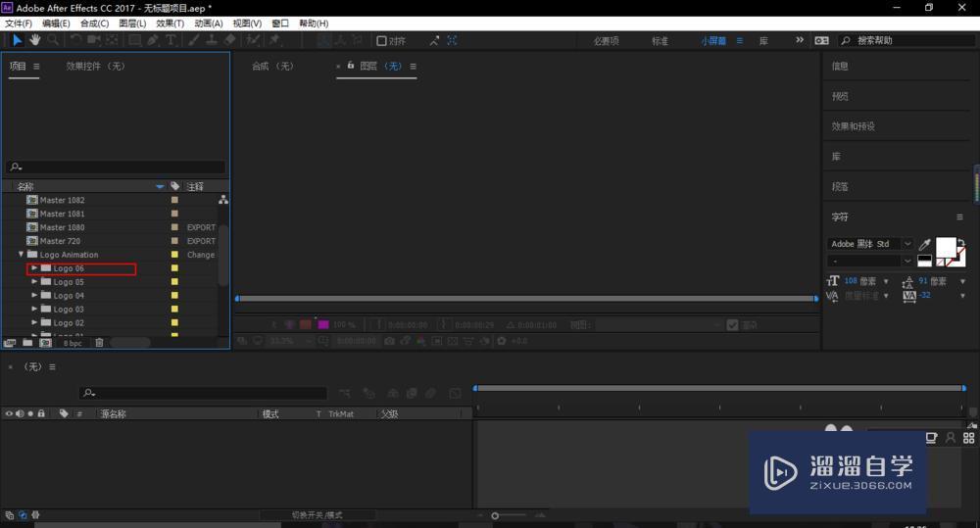Screen dimensions: 980x528
Task: Collapse the Logo Animation folder
Action: pos(22,255)
